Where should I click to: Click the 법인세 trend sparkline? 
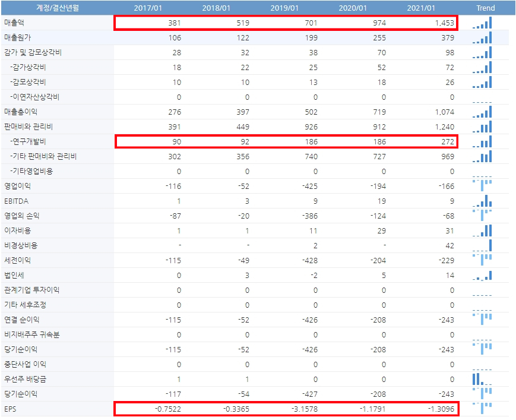(x=482, y=275)
